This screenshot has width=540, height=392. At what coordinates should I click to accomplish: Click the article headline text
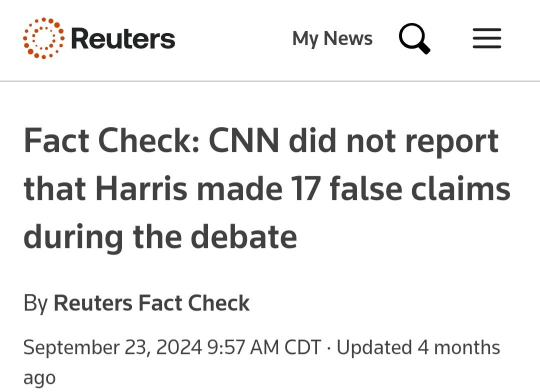[267, 189]
